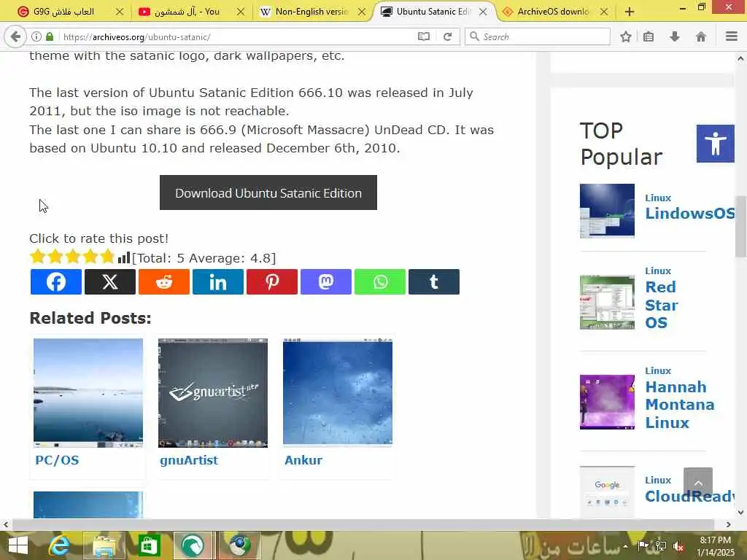747x560 pixels.
Task: Click the Linux category above Red Star OS
Action: (x=658, y=271)
